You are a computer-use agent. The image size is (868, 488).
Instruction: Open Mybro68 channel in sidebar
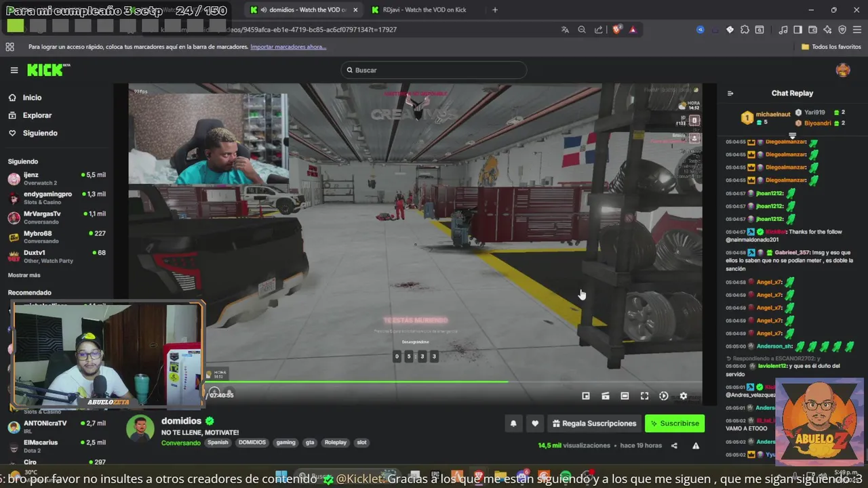pos(56,237)
